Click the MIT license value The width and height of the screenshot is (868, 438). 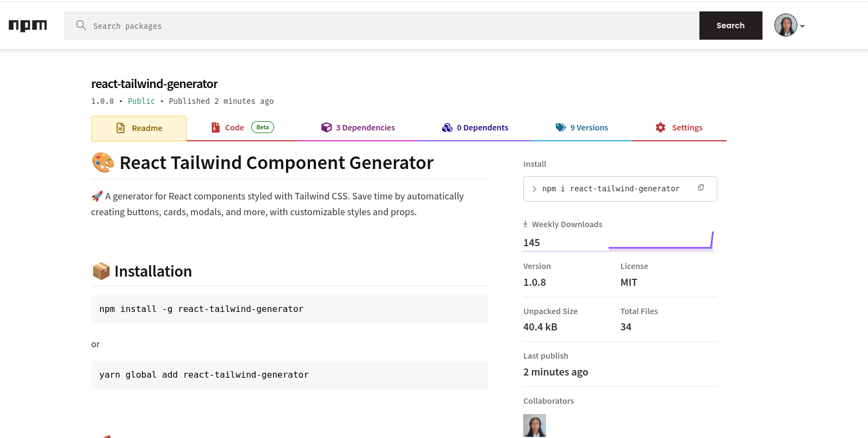click(x=629, y=283)
